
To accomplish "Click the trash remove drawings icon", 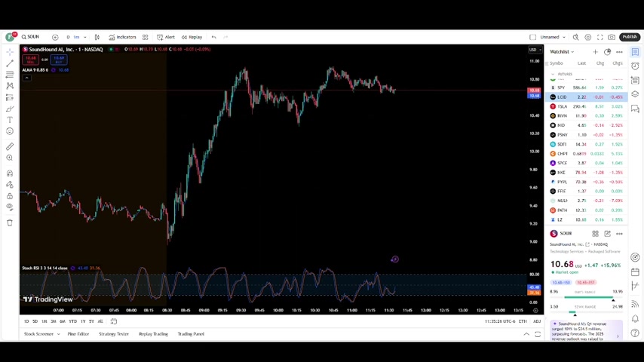I will [x=10, y=222].
